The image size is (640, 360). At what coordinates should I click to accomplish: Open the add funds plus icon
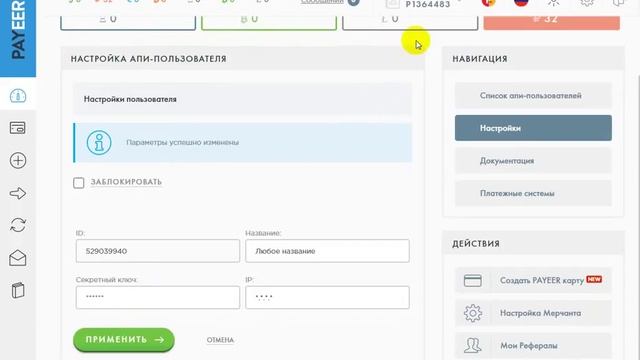tap(18, 160)
